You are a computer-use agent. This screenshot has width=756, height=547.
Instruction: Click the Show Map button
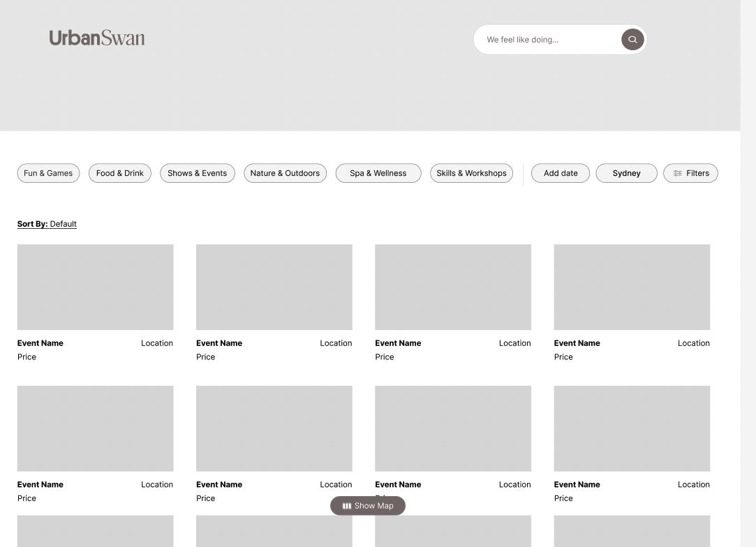(x=368, y=506)
